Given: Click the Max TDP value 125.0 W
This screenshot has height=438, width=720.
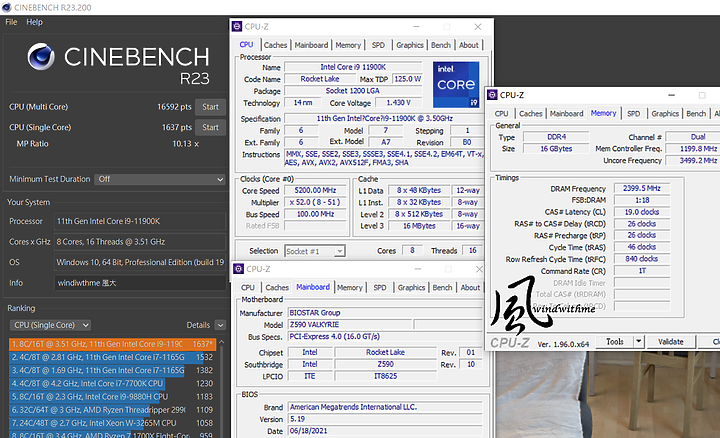Looking at the screenshot, I should point(407,79).
